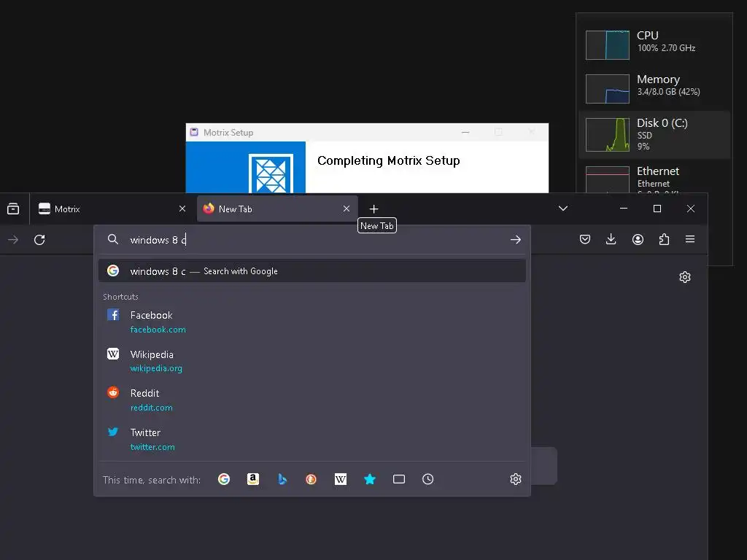Image resolution: width=747 pixels, height=560 pixels.
Task: Expand the list all tabs chevron
Action: (x=562, y=209)
